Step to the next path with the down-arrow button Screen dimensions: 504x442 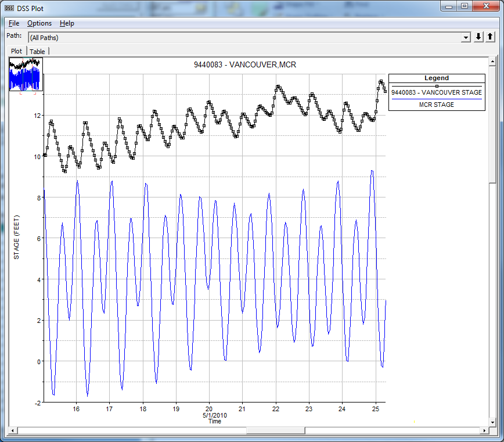(477, 37)
